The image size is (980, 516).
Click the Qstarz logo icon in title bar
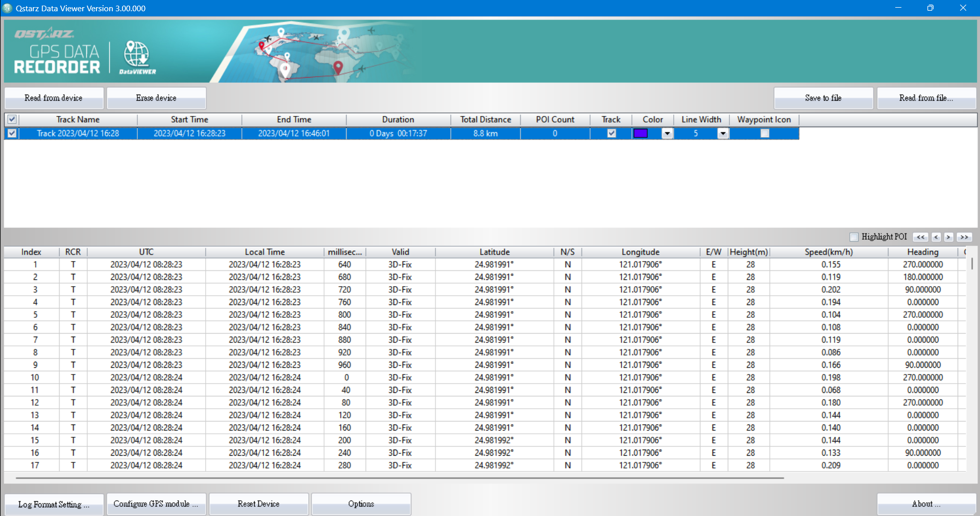pos(7,8)
